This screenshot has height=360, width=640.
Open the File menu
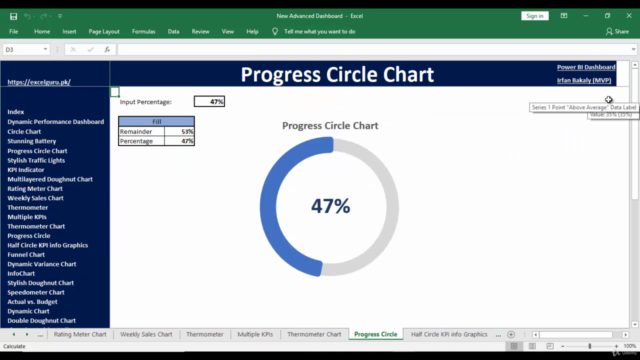(13, 31)
